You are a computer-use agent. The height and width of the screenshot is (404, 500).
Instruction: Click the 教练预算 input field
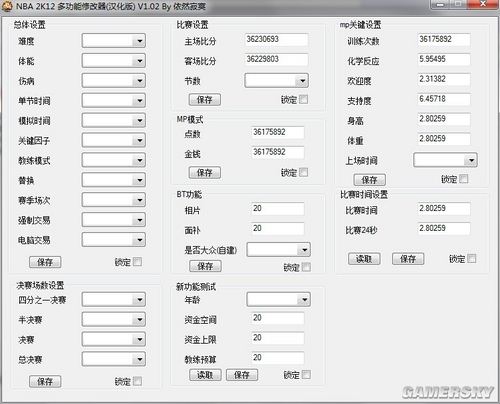278,358
